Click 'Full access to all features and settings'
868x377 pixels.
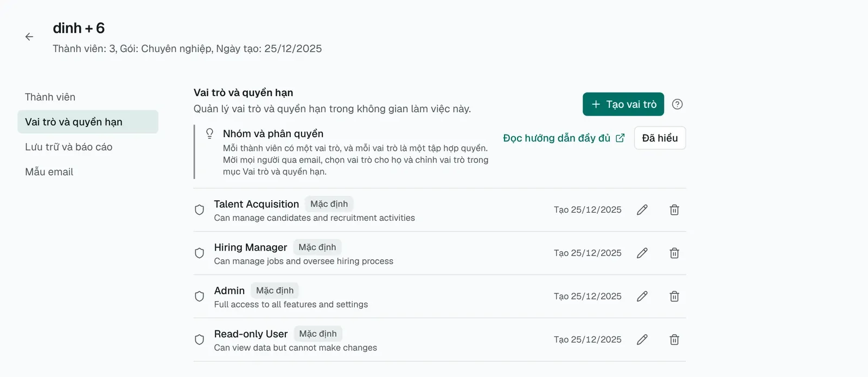(x=291, y=305)
